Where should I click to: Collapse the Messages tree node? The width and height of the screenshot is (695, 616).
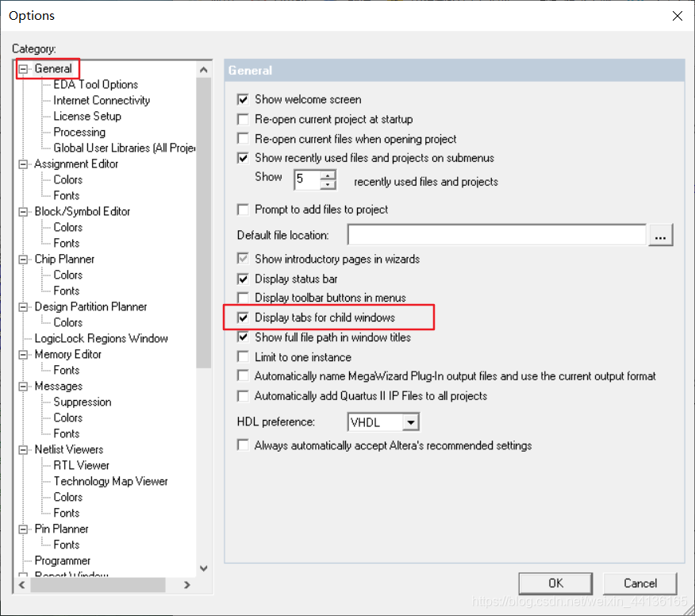(x=23, y=387)
